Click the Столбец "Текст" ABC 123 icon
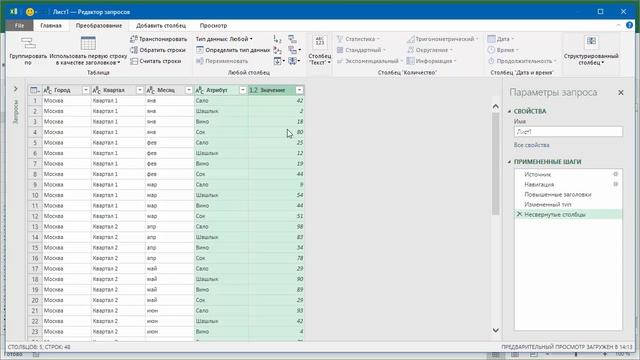 320,42
